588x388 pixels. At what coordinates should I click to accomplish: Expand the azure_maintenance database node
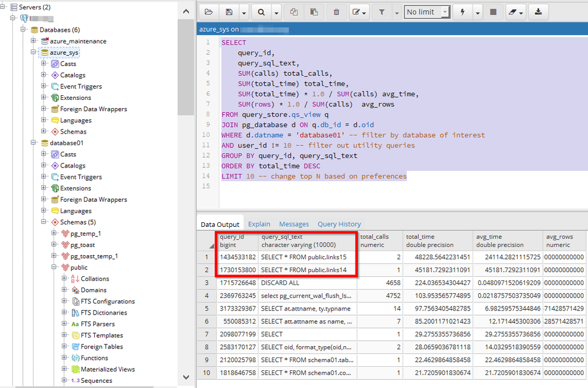point(34,41)
